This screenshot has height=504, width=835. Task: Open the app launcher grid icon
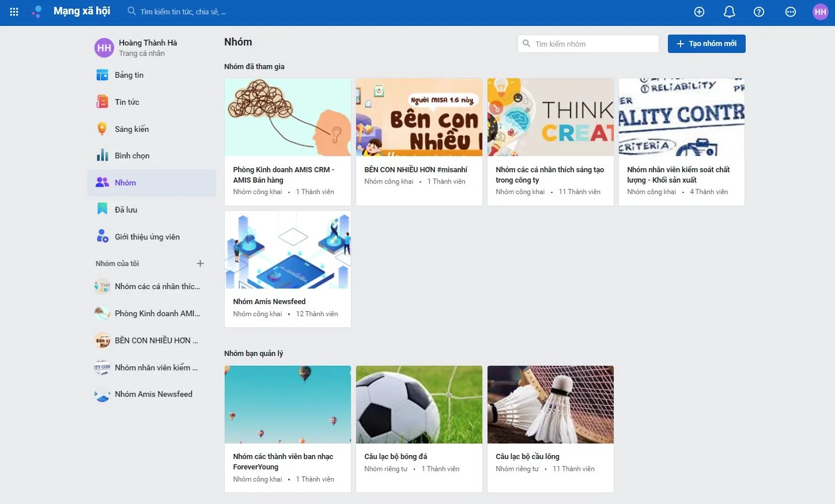click(x=14, y=12)
